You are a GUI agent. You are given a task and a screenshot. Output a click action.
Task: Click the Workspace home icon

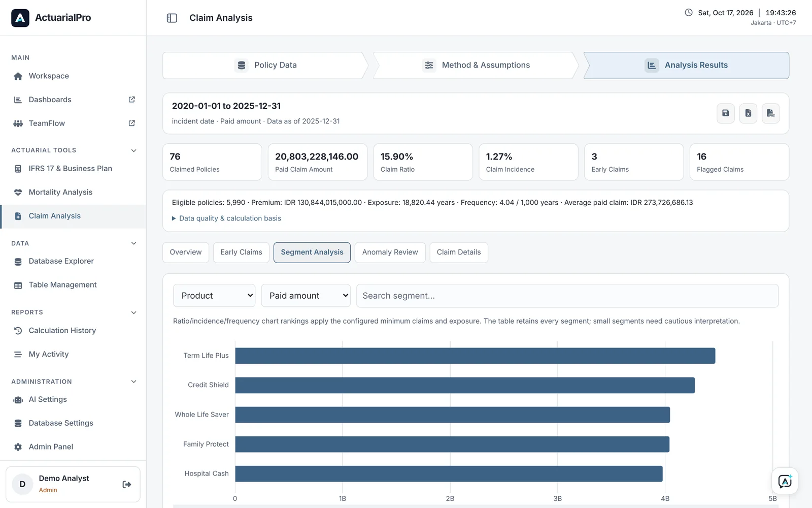coord(18,76)
